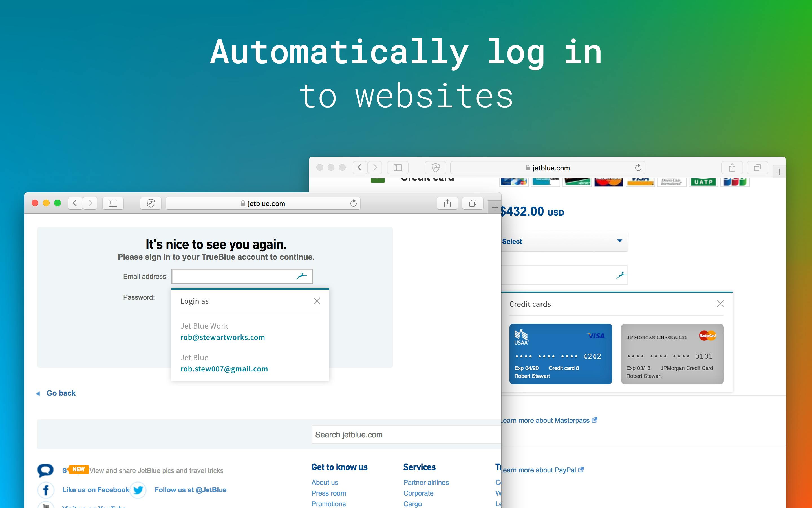Click the address bar in front Safari window

click(263, 203)
